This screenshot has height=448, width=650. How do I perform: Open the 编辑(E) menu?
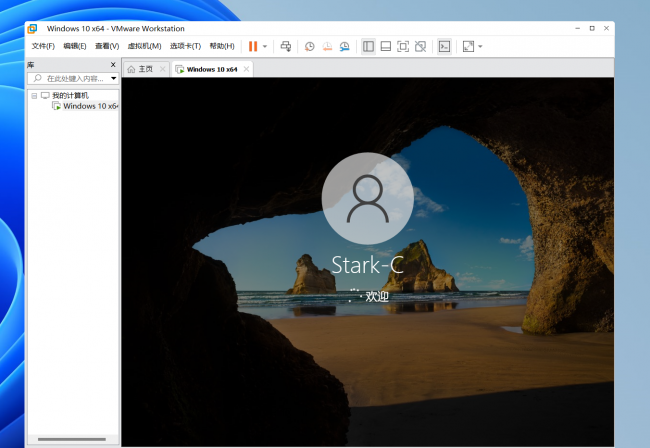[x=75, y=46]
